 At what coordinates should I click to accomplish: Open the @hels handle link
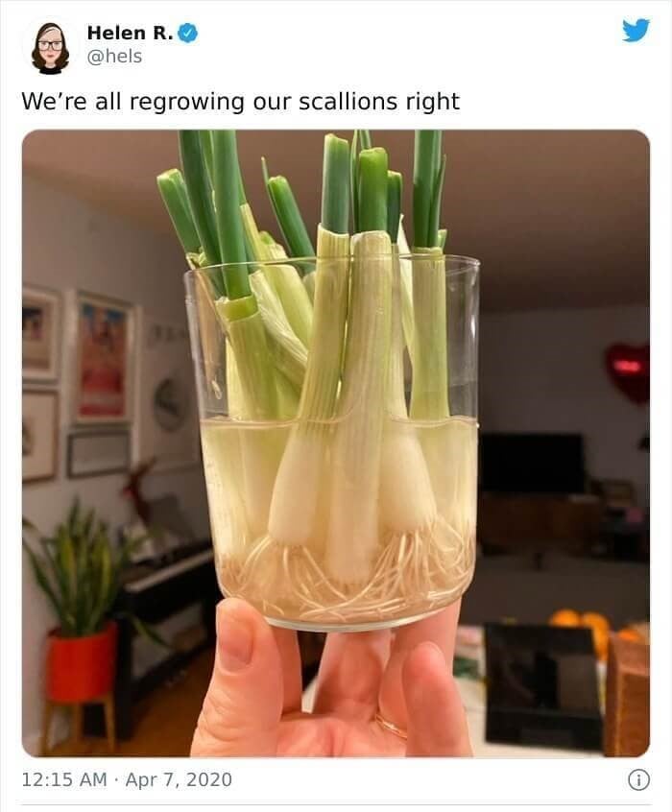[x=114, y=57]
